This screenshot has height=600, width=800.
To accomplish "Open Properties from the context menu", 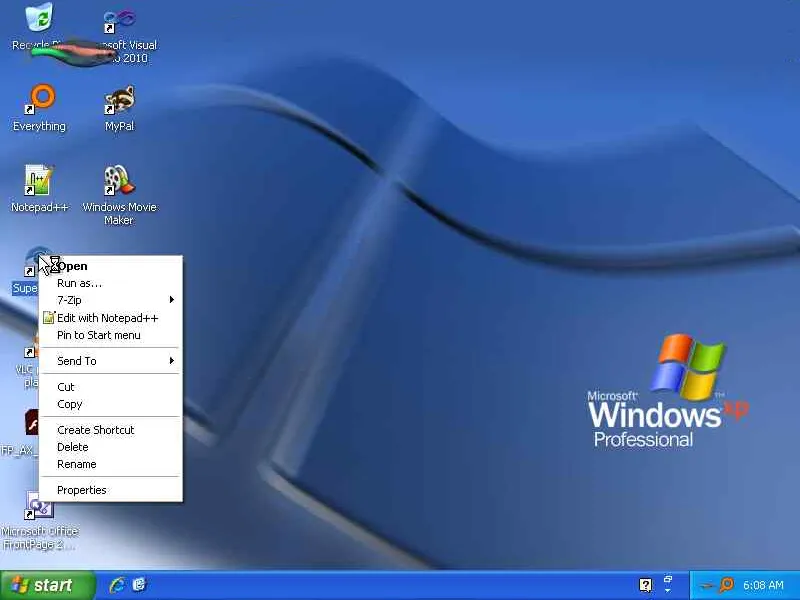I will point(111,490).
